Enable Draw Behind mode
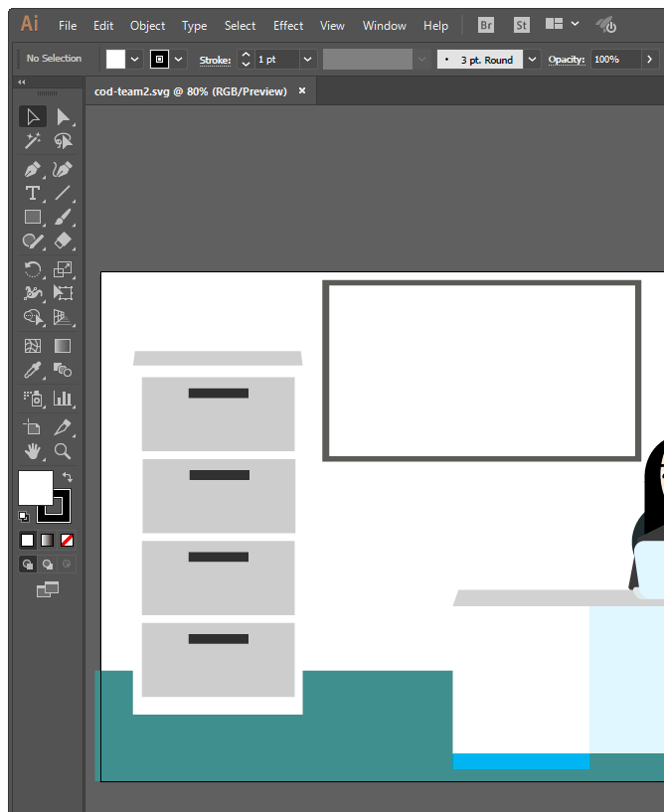This screenshot has height=812, width=664. 47,565
